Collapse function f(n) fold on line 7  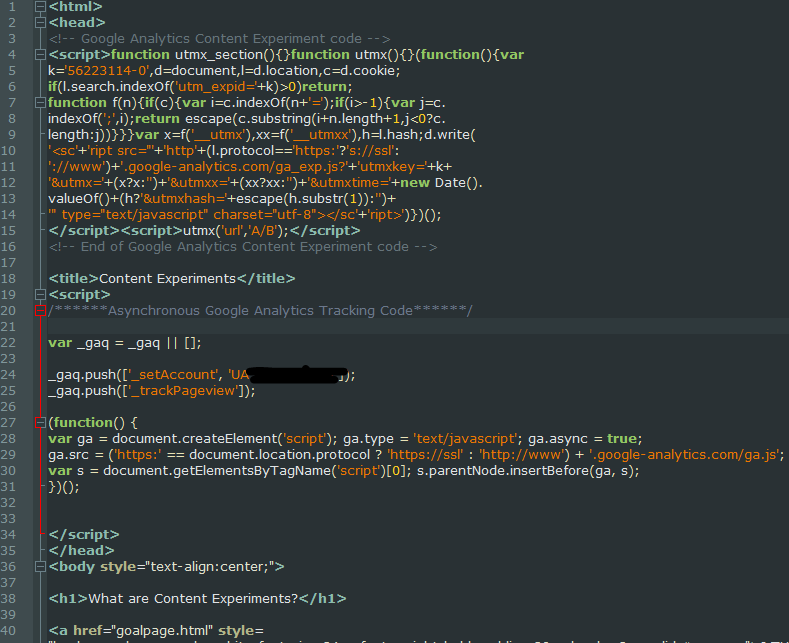[40, 103]
